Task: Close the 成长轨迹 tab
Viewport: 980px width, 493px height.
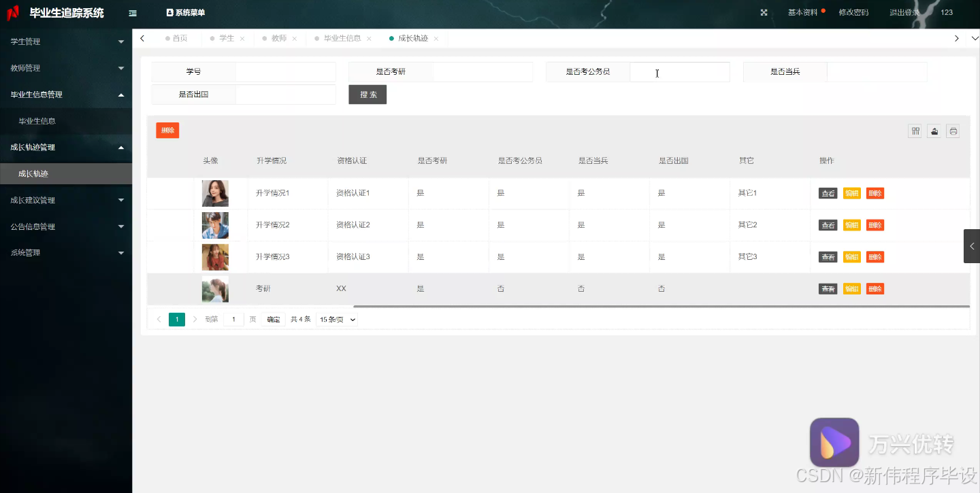Action: (x=436, y=39)
